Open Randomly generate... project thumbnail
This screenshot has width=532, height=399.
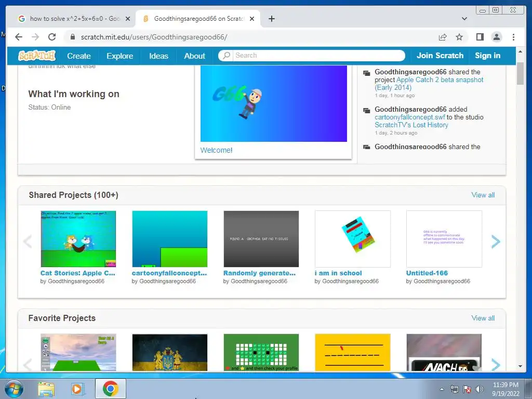click(x=261, y=239)
